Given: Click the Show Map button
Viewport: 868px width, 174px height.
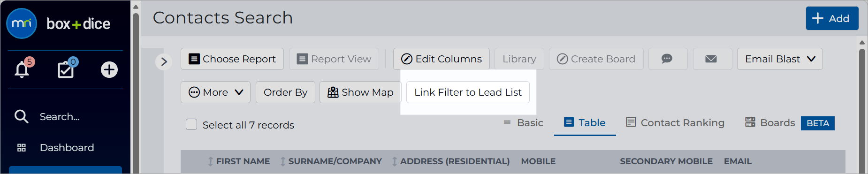Looking at the screenshot, I should pyautogui.click(x=360, y=92).
